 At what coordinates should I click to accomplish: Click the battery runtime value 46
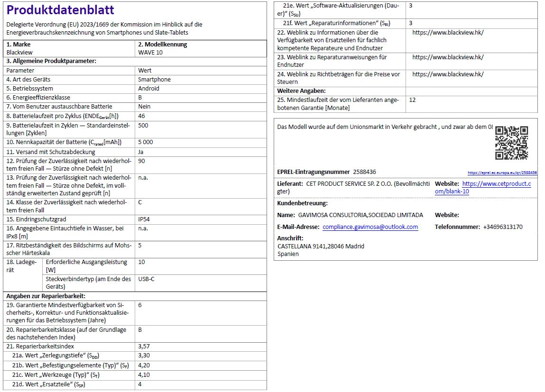click(x=141, y=116)
